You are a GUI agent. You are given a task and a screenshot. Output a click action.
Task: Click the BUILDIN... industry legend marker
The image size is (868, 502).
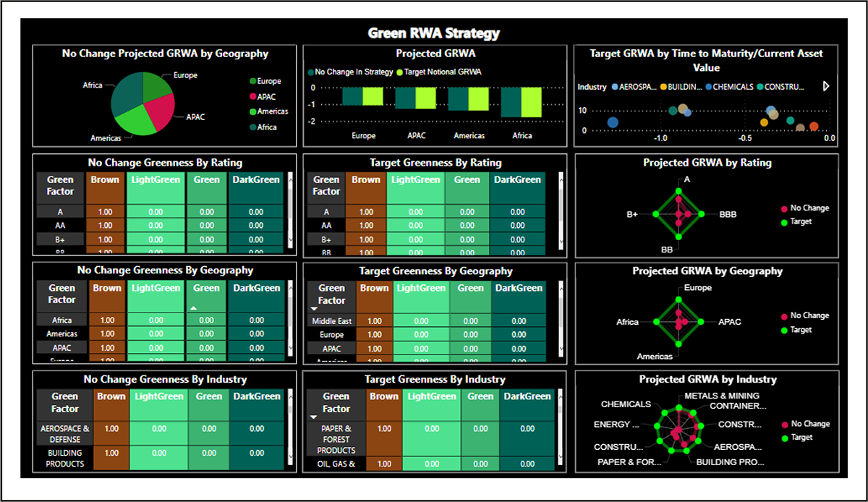point(663,87)
